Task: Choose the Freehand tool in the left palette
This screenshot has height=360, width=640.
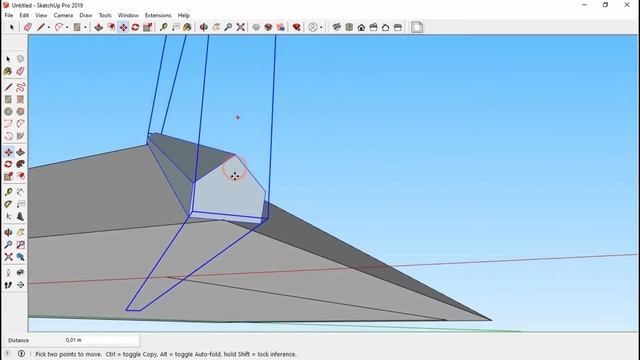Action: 20,87
